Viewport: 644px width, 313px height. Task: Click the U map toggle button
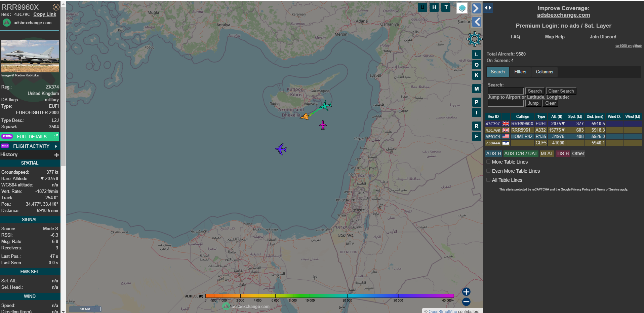point(422,7)
